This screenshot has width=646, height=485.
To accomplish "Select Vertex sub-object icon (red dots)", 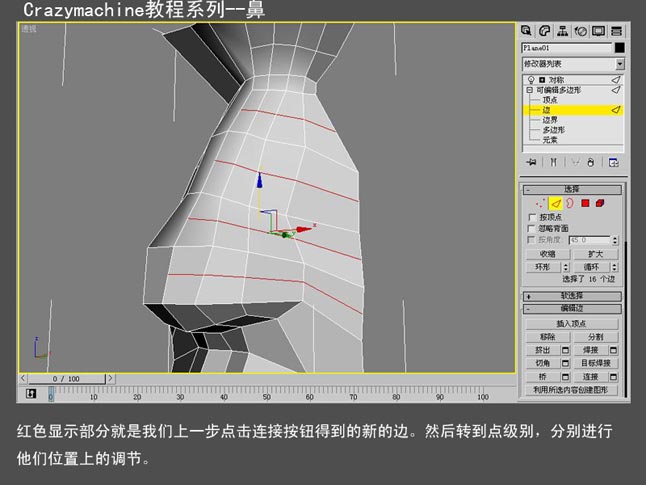I will (x=540, y=203).
